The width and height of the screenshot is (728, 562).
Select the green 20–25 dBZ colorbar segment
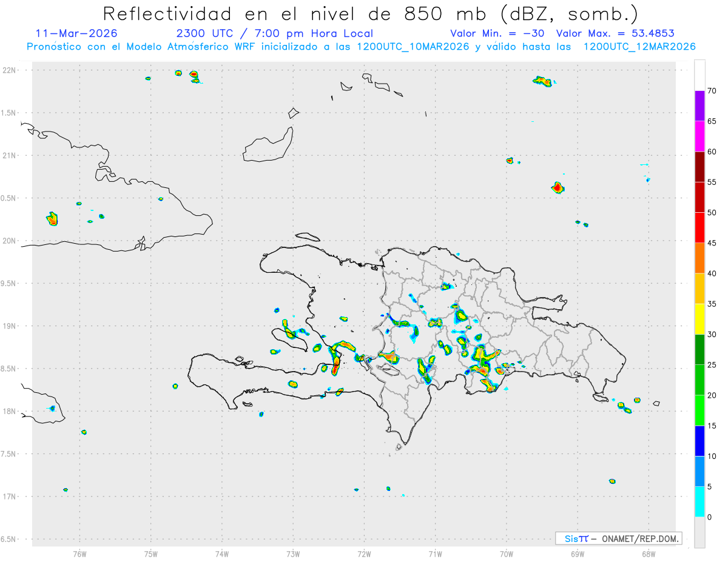[x=699, y=380]
